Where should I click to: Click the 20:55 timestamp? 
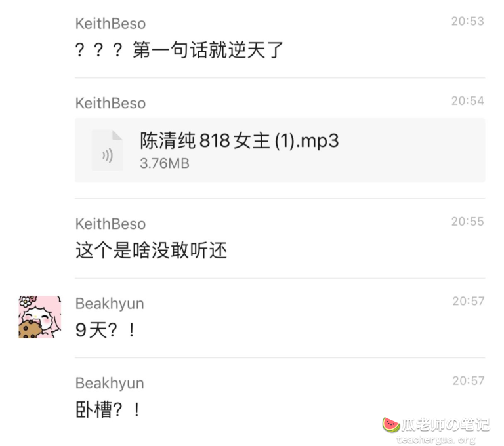tap(468, 222)
